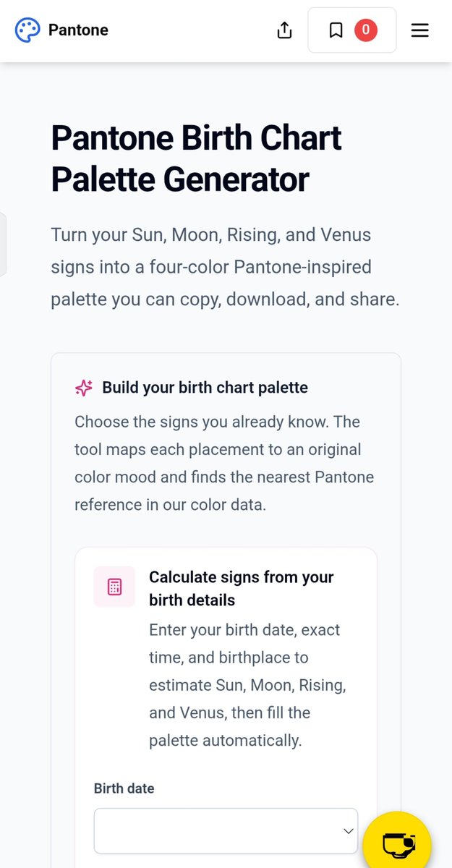
Task: Click the Enter your birth date description text
Action: [248, 685]
